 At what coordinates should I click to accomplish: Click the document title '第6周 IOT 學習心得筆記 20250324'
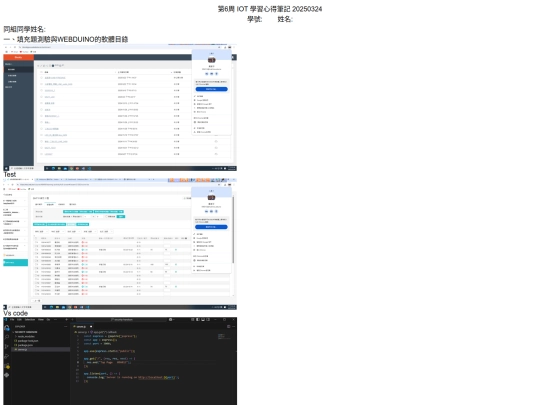point(270,9)
